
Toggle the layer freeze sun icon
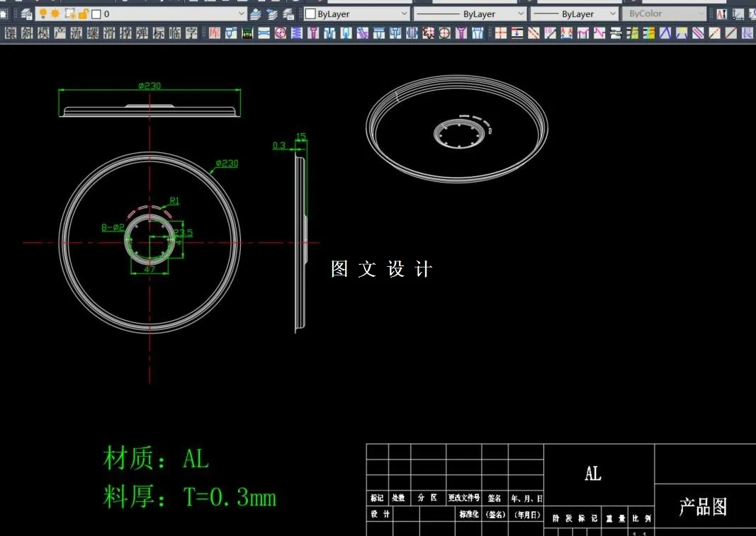(56, 13)
